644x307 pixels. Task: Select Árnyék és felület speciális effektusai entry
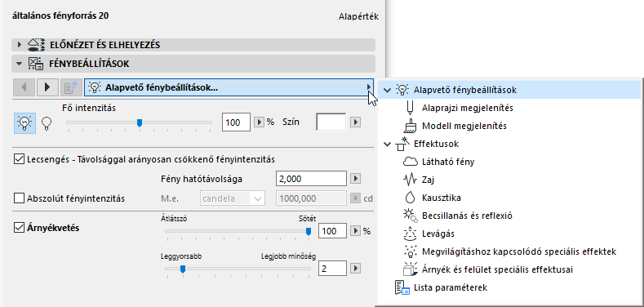point(497,269)
